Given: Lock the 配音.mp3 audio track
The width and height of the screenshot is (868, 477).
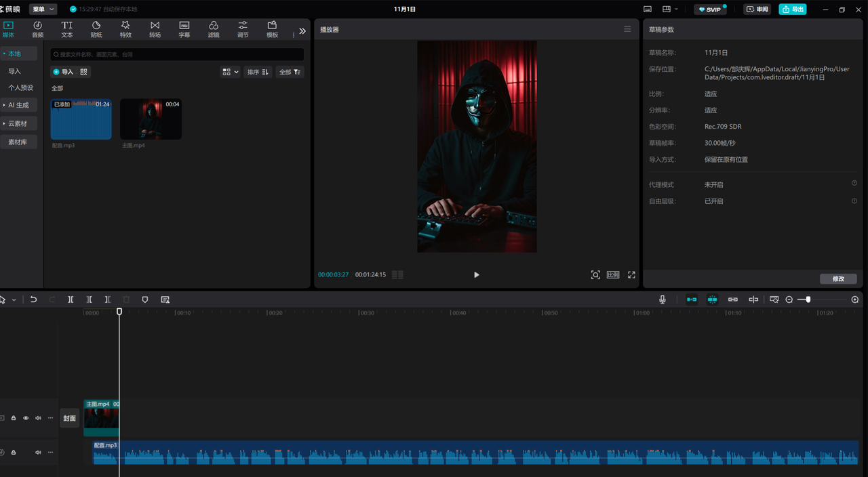Looking at the screenshot, I should 14,452.
